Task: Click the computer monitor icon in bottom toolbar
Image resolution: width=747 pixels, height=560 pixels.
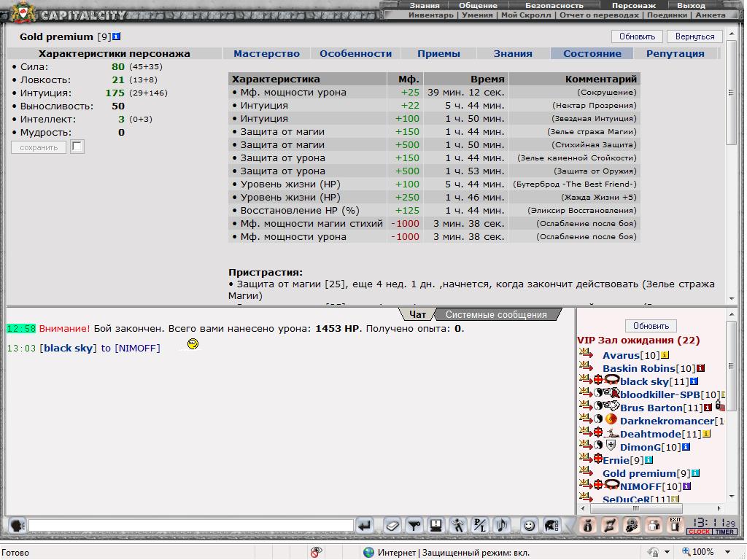Action: [x=436, y=526]
